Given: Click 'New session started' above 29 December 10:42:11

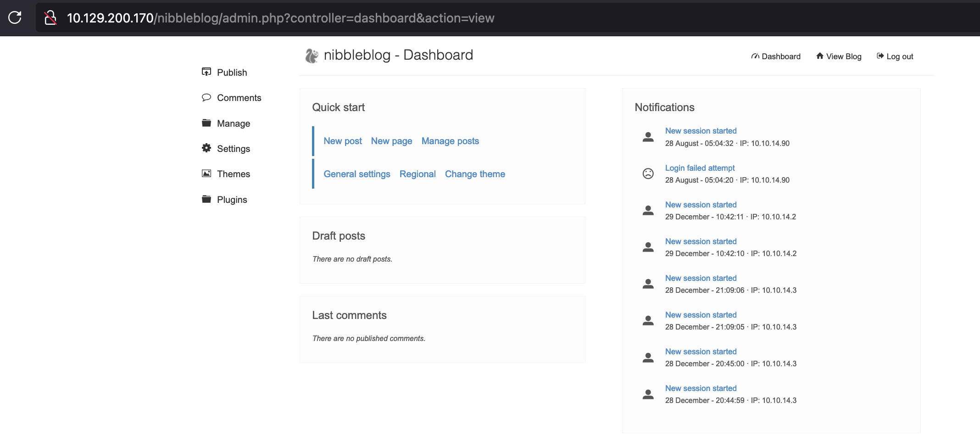Looking at the screenshot, I should 701,205.
